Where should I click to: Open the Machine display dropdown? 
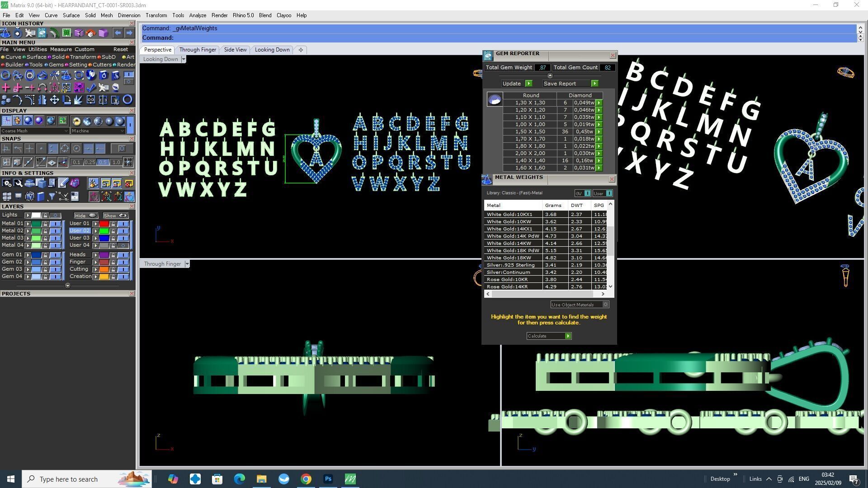(x=98, y=131)
